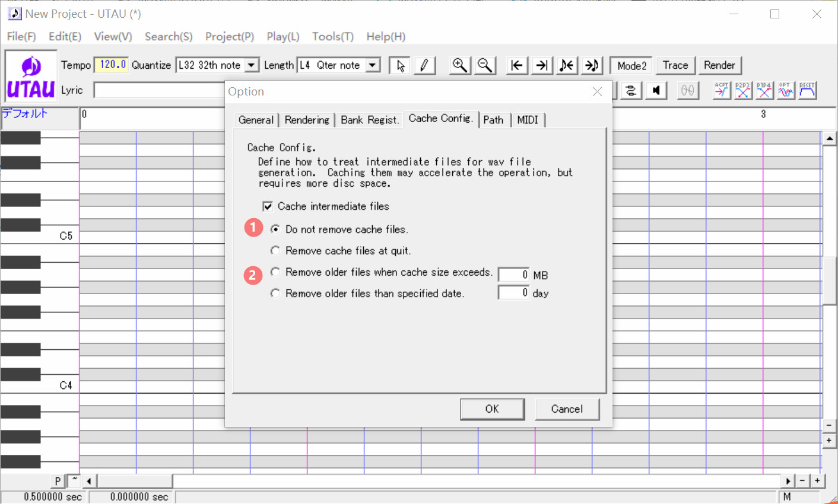Open the Quantize dropdown

(x=252, y=65)
